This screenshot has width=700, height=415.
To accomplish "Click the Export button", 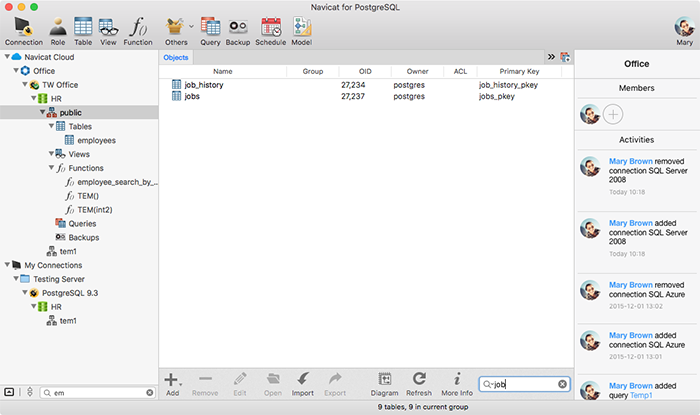I will coord(335,384).
